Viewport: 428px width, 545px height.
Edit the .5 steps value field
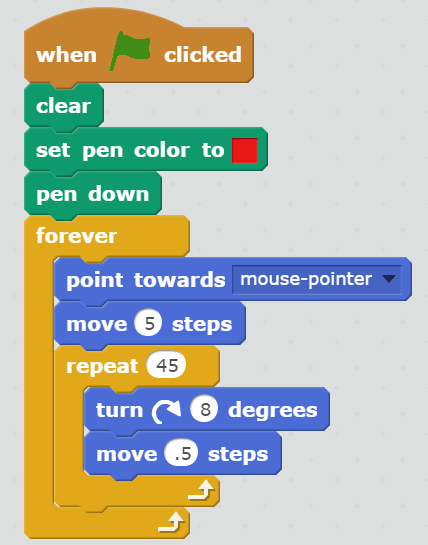click(x=181, y=453)
